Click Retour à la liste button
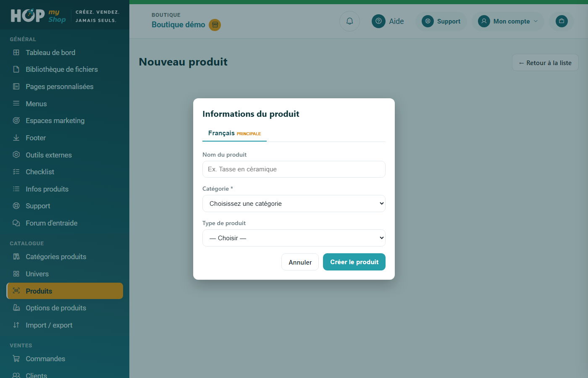This screenshot has width=588, height=378. click(x=545, y=63)
